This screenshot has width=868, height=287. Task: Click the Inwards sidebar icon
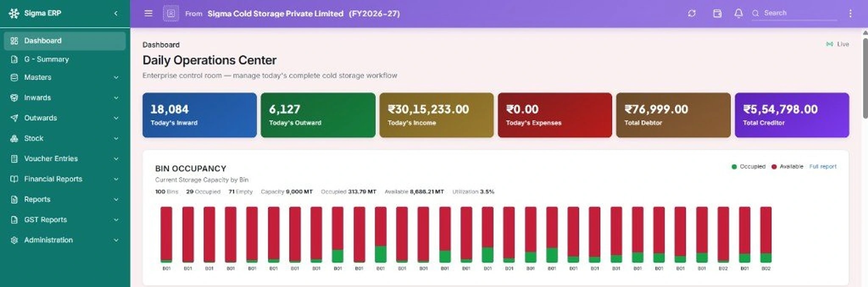pyautogui.click(x=14, y=98)
